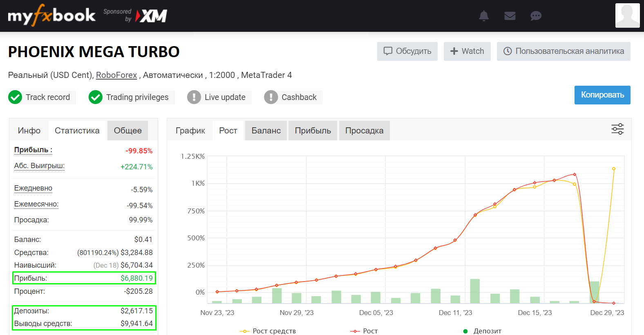644x335 pixels.
Task: Toggle the Рост legend series
Action: coord(364,331)
